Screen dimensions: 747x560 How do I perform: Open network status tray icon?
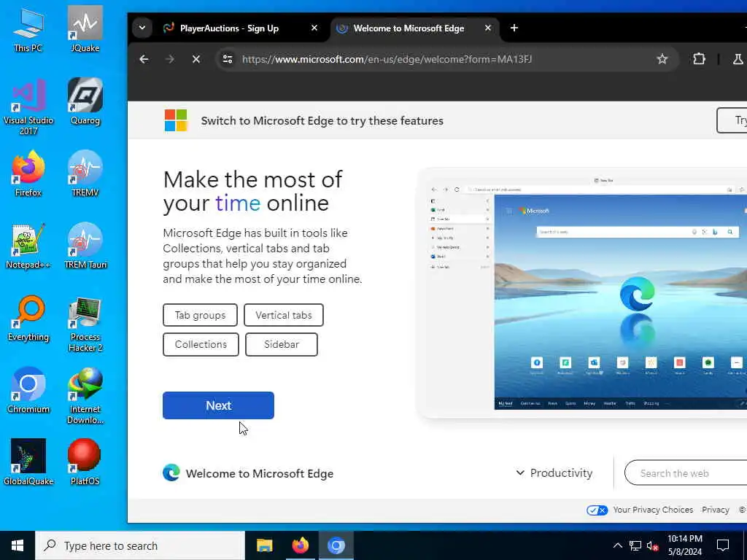[x=635, y=545]
